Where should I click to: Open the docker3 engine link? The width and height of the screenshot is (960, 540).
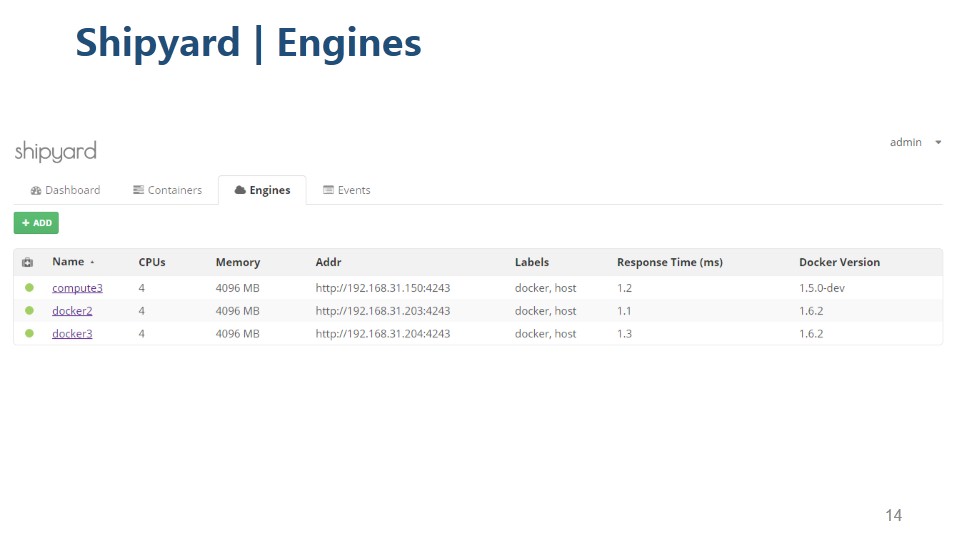(x=72, y=334)
